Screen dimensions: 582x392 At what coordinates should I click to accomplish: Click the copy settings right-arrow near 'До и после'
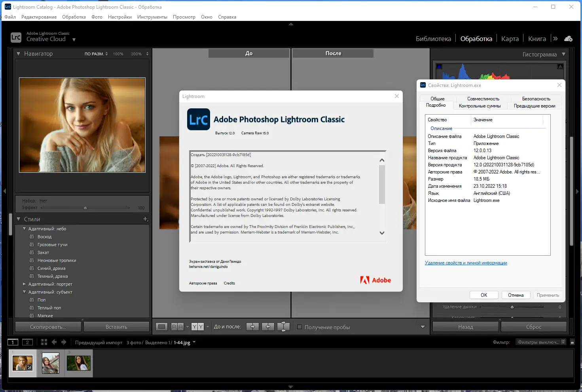pos(252,326)
